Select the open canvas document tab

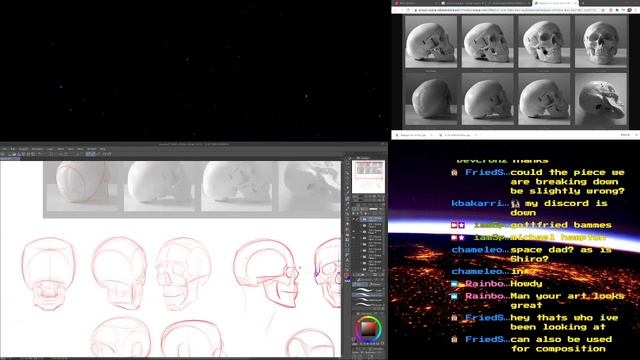point(10,159)
